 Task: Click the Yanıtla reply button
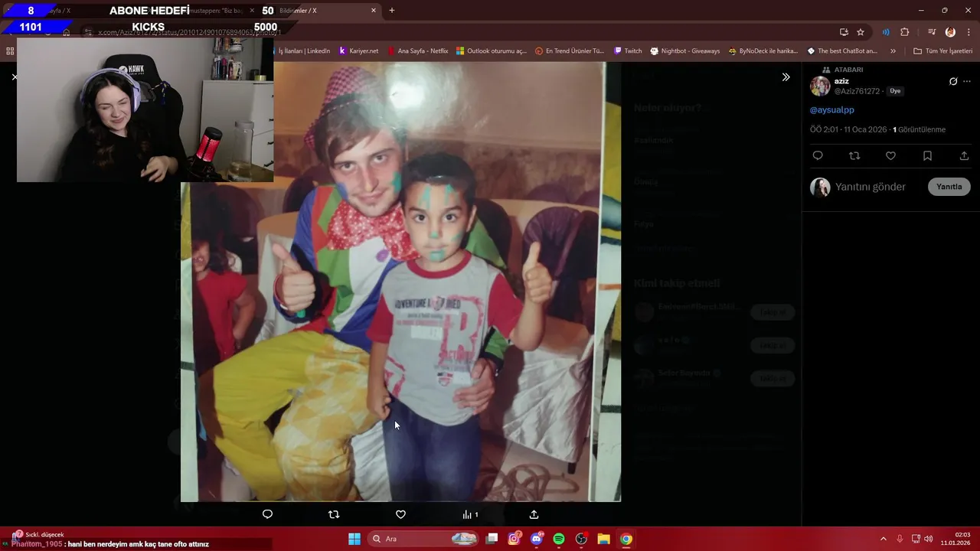(x=949, y=187)
